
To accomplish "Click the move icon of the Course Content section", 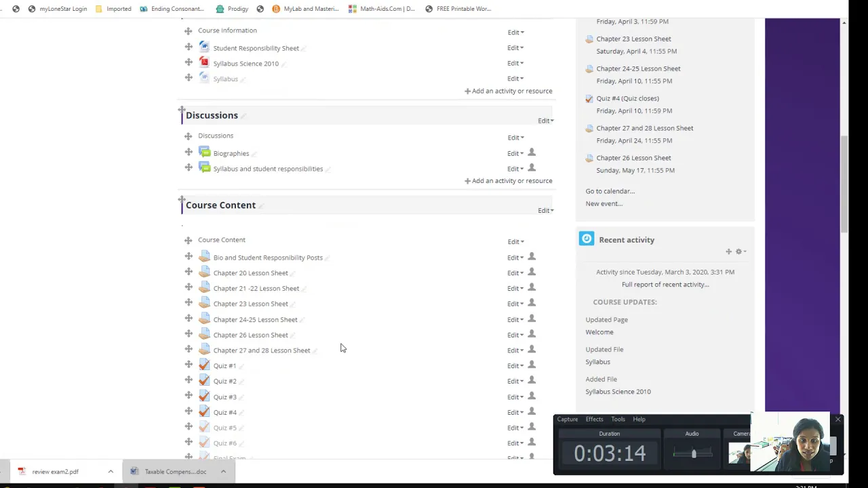I will coord(182,200).
